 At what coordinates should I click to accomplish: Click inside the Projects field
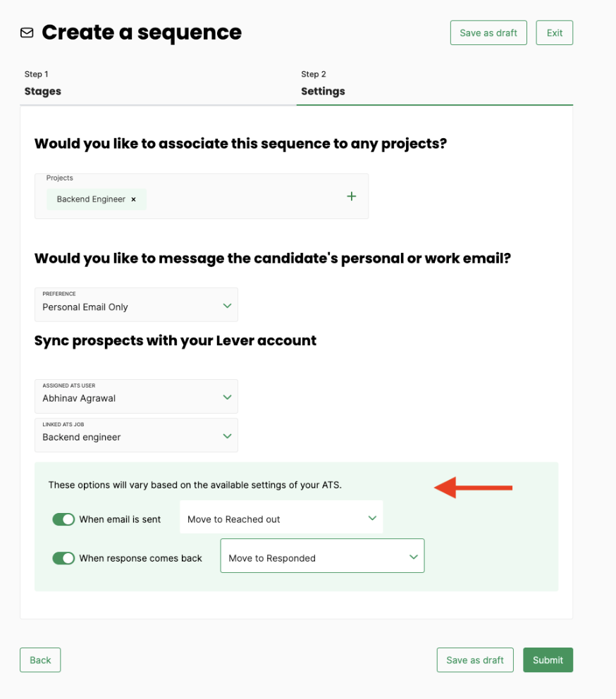coord(202,196)
